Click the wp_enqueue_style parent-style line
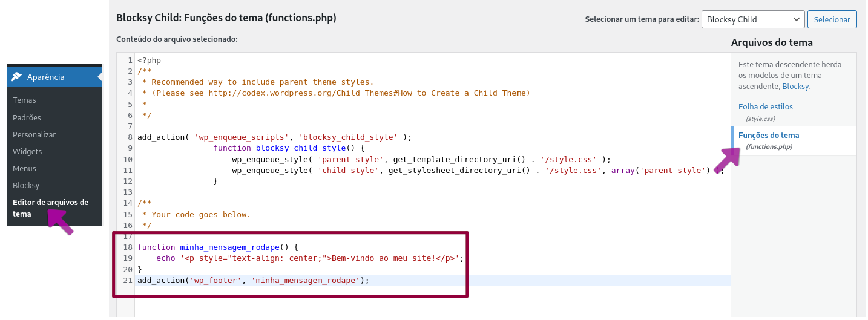Image resolution: width=868 pixels, height=320 pixels. click(421, 160)
